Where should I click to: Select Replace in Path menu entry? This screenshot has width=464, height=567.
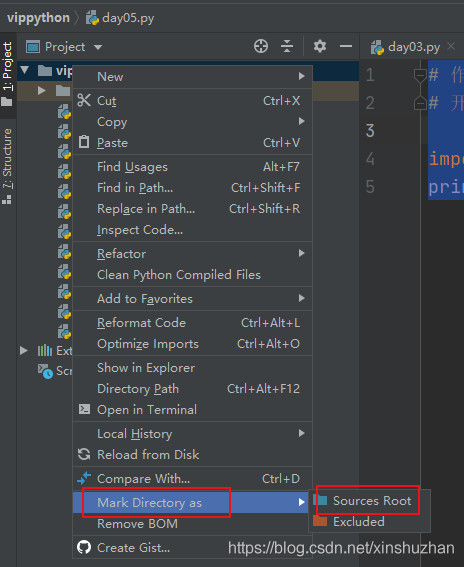192,209
